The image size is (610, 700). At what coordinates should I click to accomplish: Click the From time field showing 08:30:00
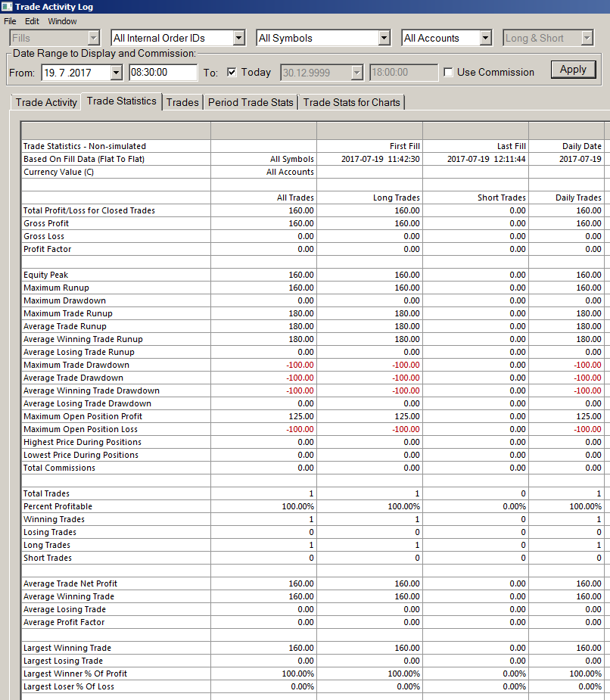(x=163, y=73)
